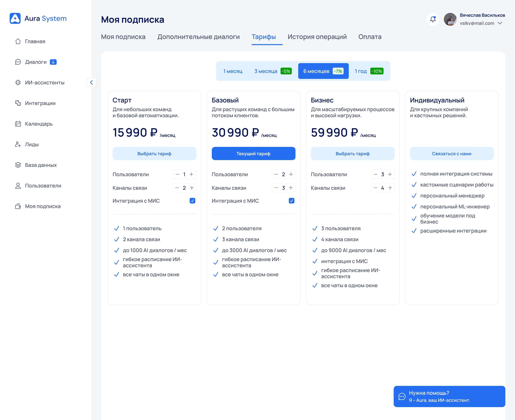Toggle Интеграция с МИС checkbox in Базовый plan

click(x=292, y=200)
